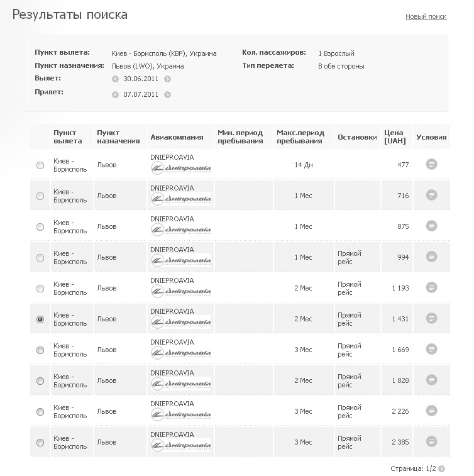The width and height of the screenshot is (474, 476).
Task: Select the radio button for 477 UAH fare
Action: (x=40, y=165)
